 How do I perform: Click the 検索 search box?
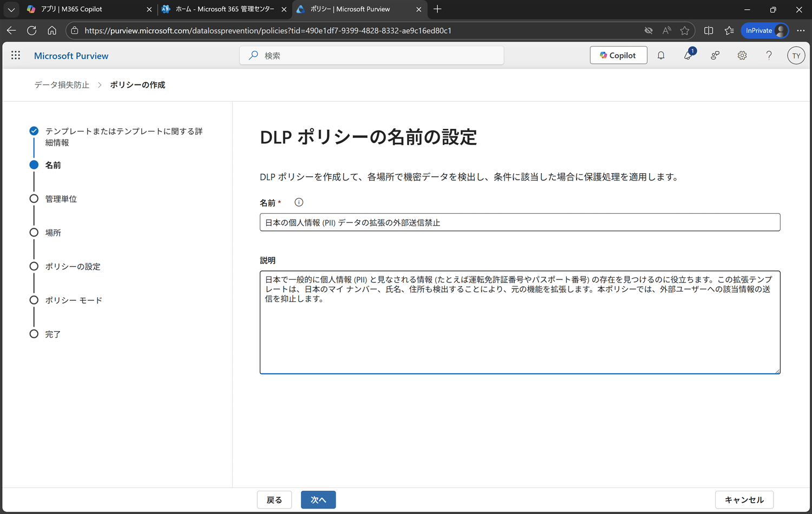point(372,55)
